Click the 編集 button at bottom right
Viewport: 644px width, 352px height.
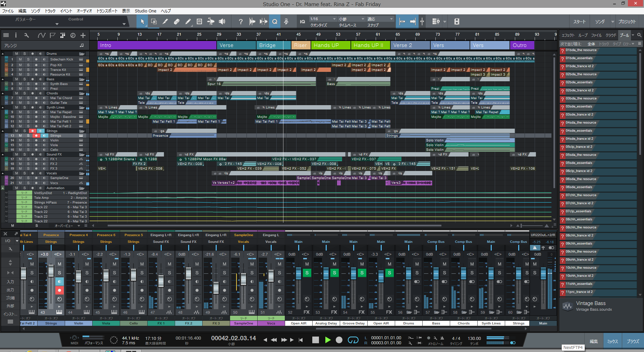594,341
